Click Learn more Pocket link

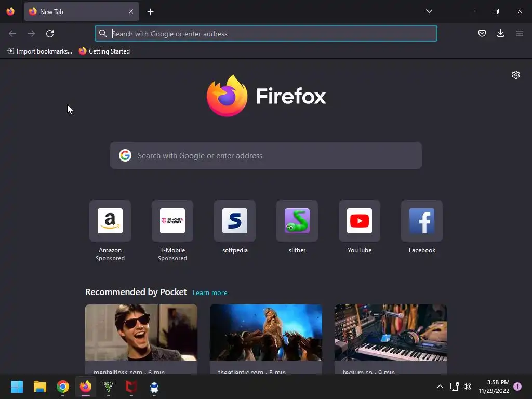(210, 293)
